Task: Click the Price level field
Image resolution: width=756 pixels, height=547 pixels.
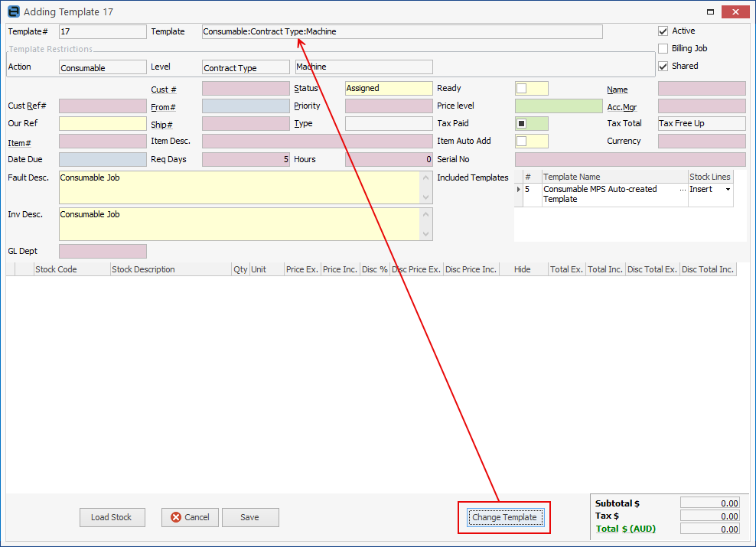Action: click(559, 106)
